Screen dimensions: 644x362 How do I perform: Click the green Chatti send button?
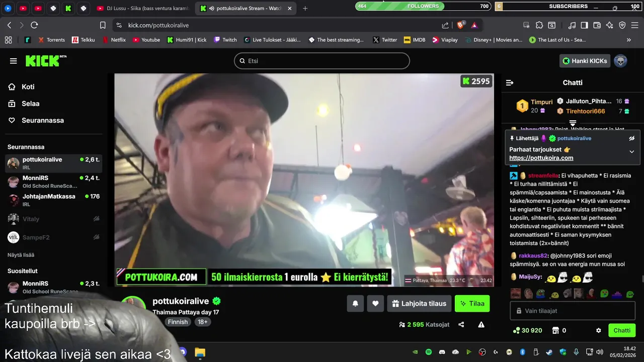coord(622,330)
